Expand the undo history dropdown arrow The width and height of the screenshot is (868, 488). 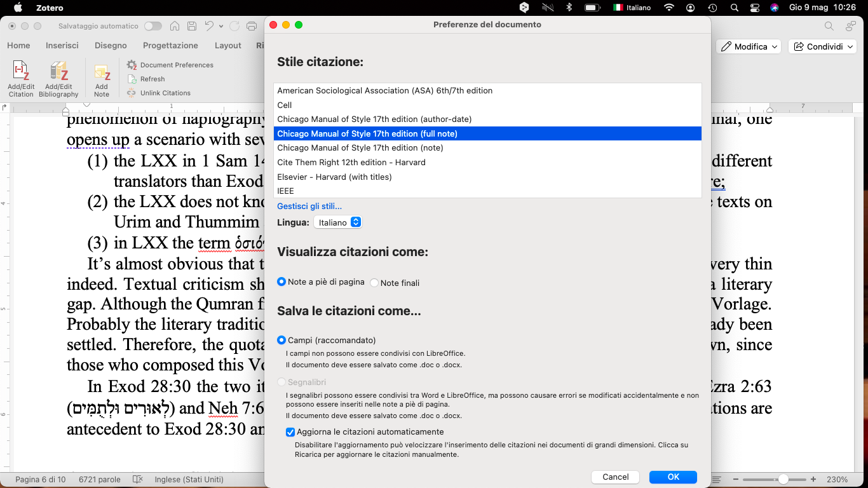(x=221, y=26)
